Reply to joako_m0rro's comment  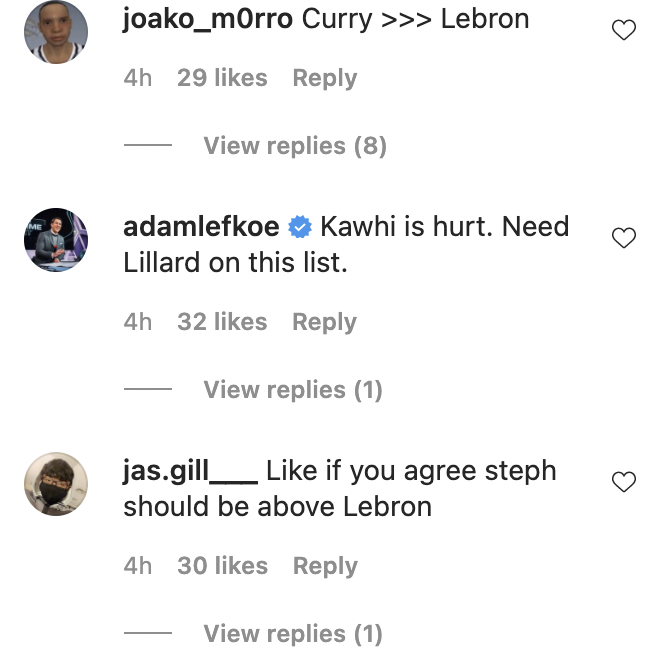tap(324, 78)
